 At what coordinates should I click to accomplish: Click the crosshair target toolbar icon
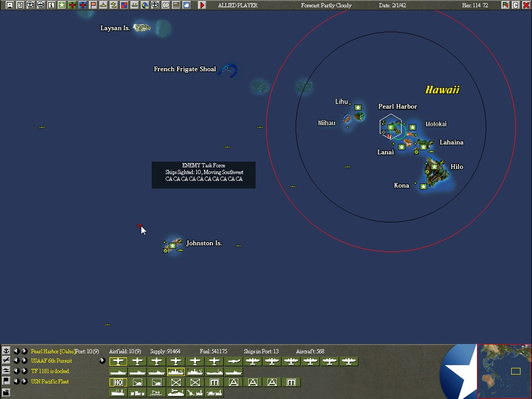tap(155, 5)
